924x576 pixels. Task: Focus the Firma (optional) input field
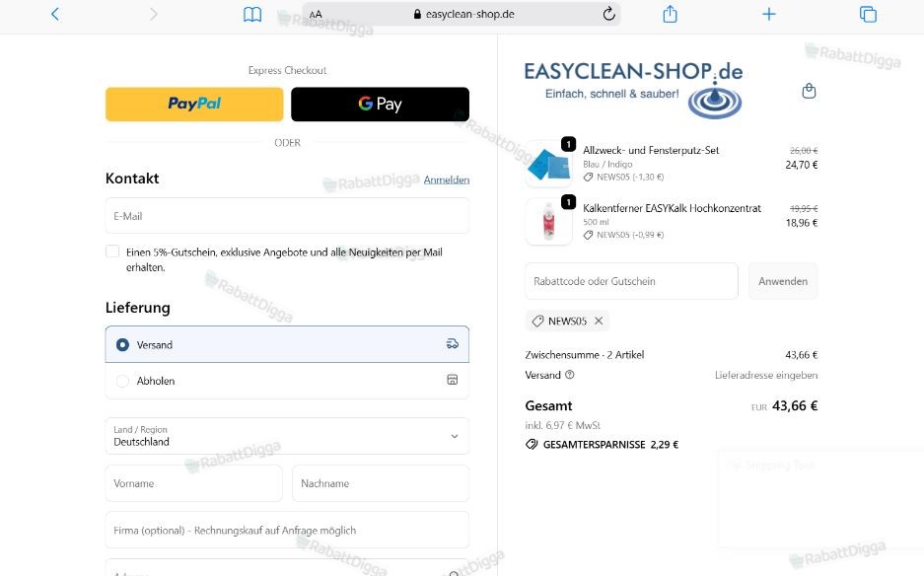click(x=288, y=530)
